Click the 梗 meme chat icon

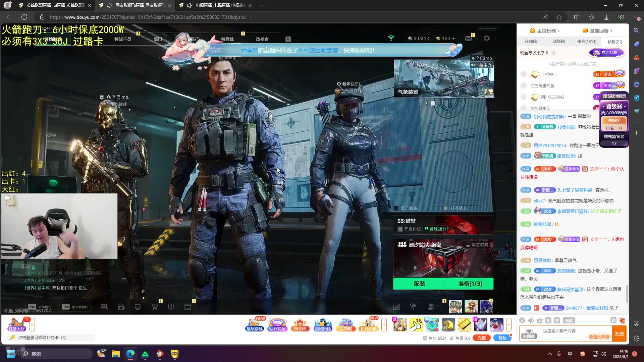[557, 320]
